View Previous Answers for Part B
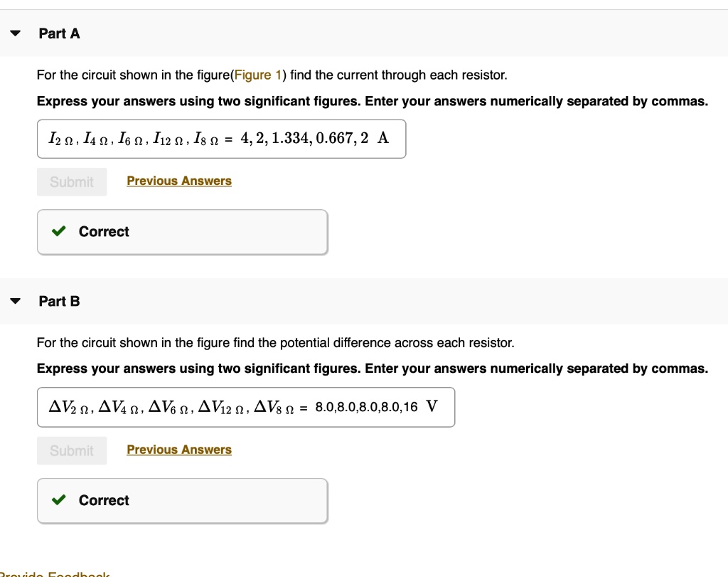Viewport: 728px width, 577px height. [x=179, y=450]
